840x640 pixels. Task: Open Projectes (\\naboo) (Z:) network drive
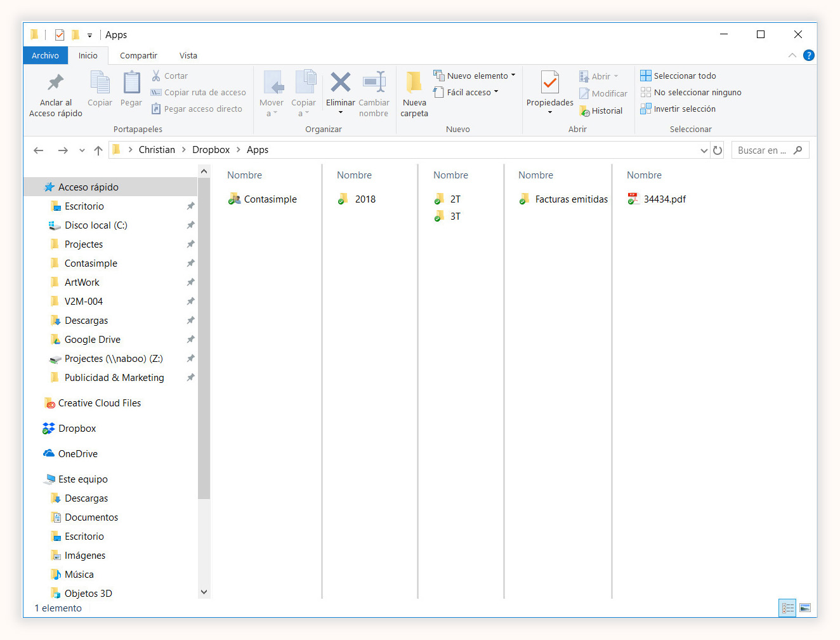point(106,359)
